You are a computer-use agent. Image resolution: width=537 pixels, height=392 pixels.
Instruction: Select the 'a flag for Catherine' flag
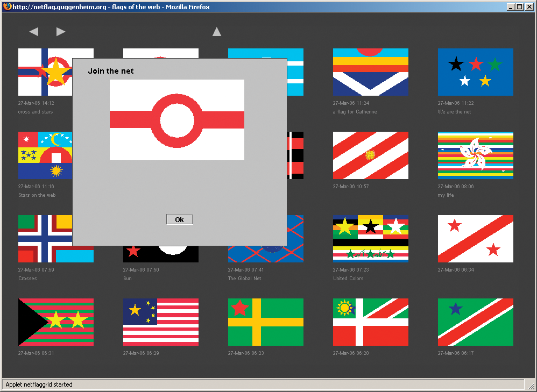click(x=370, y=72)
